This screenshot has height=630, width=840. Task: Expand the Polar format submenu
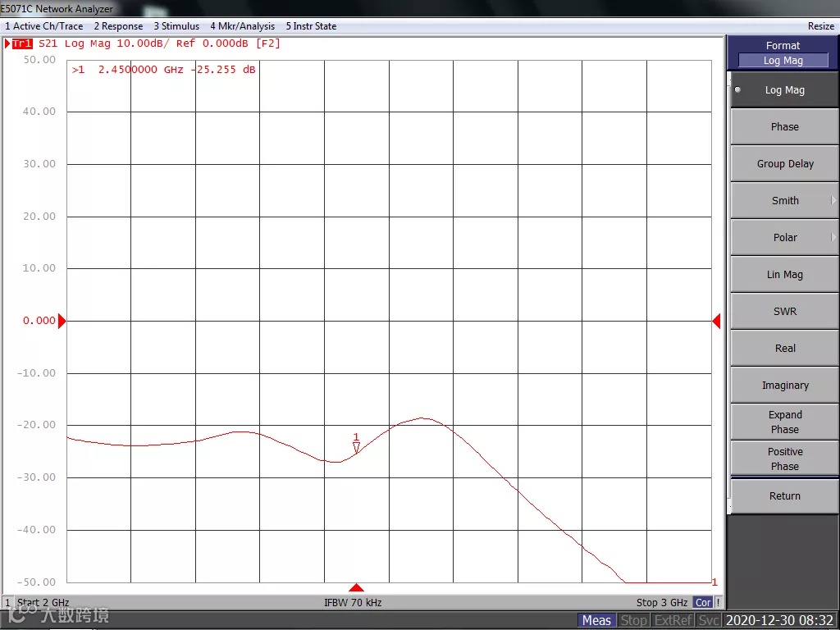pyautogui.click(x=784, y=238)
